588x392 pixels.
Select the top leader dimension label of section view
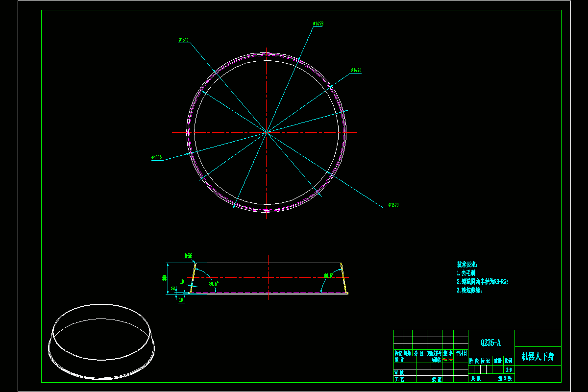pyautogui.click(x=188, y=256)
